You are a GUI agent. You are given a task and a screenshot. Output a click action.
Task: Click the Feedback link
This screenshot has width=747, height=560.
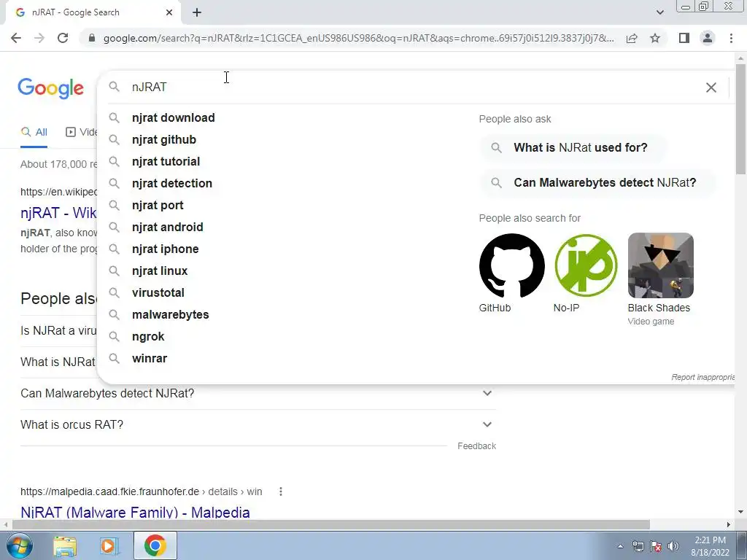(476, 446)
